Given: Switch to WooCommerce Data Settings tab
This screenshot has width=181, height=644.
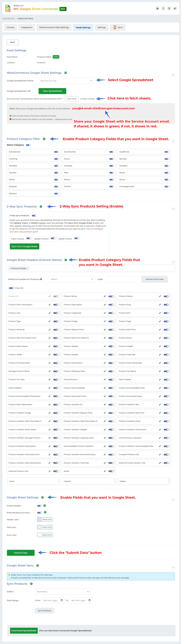Looking at the screenshot, I should (x=54, y=28).
